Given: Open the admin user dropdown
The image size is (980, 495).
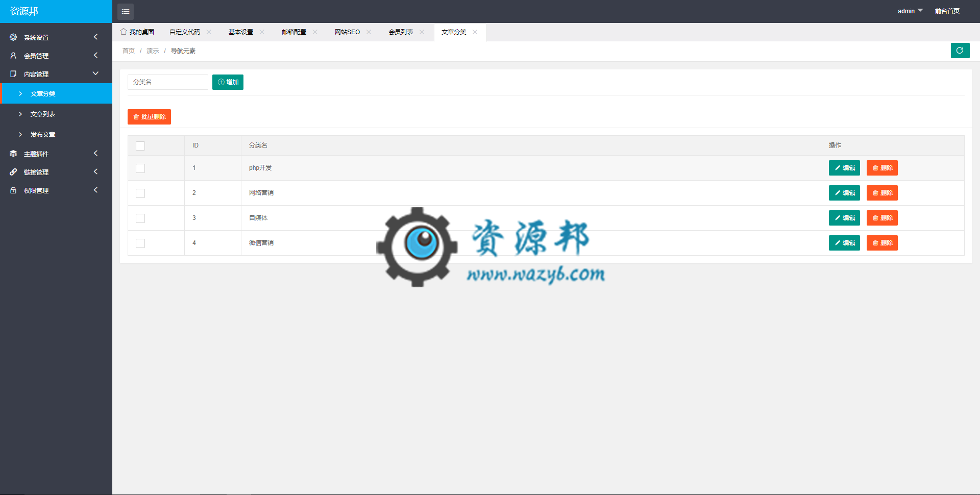Looking at the screenshot, I should (x=910, y=11).
